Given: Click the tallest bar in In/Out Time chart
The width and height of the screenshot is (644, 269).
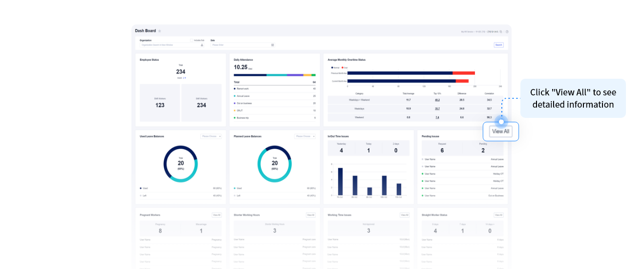Looking at the screenshot, I should [340, 181].
